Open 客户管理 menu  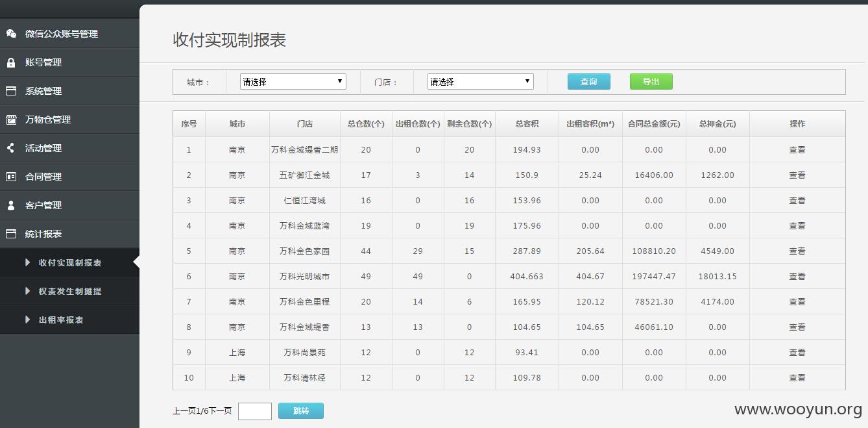(x=69, y=205)
